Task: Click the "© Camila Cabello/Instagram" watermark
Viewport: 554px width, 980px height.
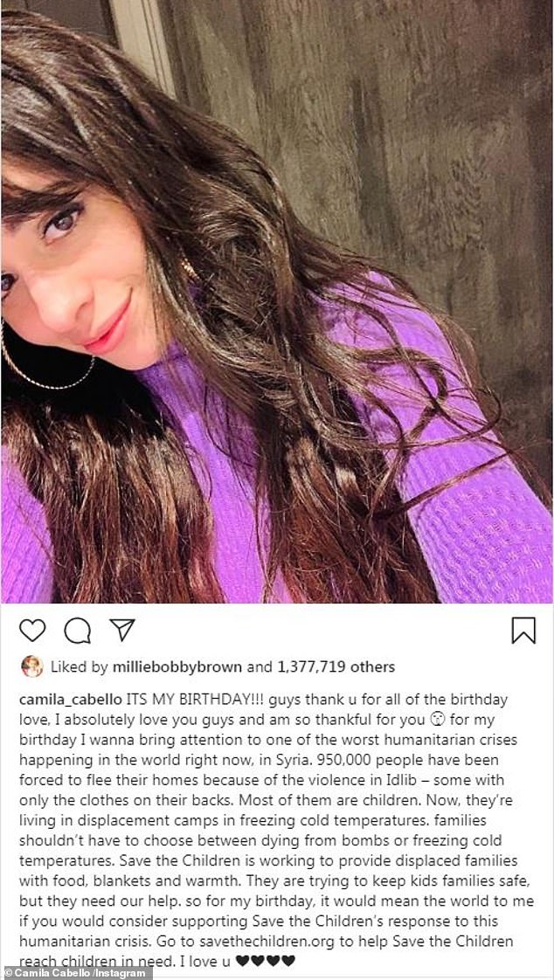Action: [77, 972]
